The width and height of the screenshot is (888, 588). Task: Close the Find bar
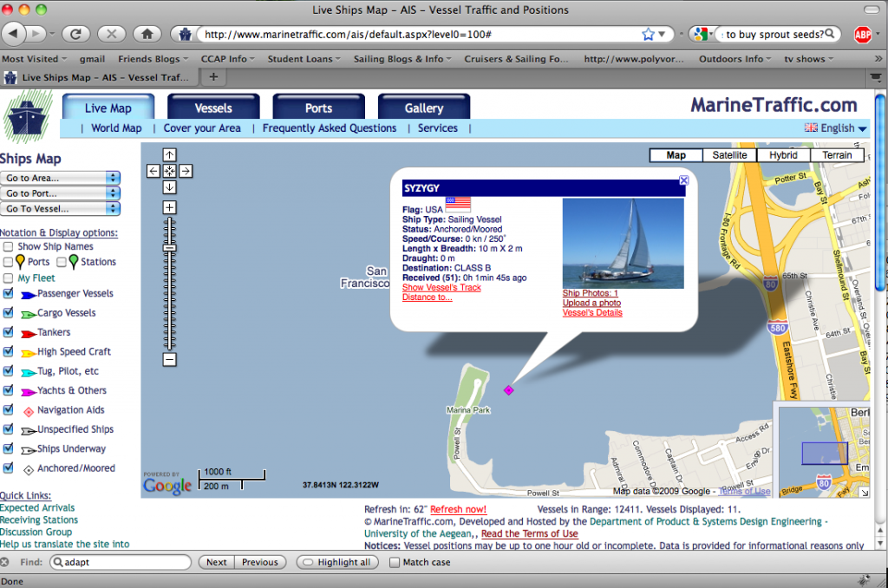(4, 562)
